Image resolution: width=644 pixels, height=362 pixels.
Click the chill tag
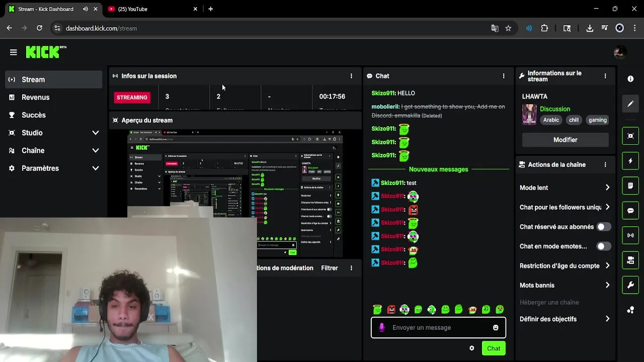pyautogui.click(x=574, y=120)
